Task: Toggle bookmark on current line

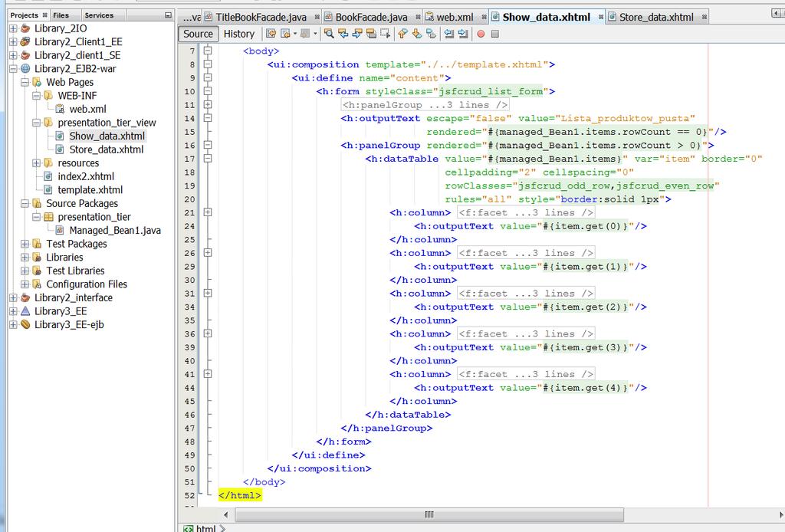Action: 431,34
